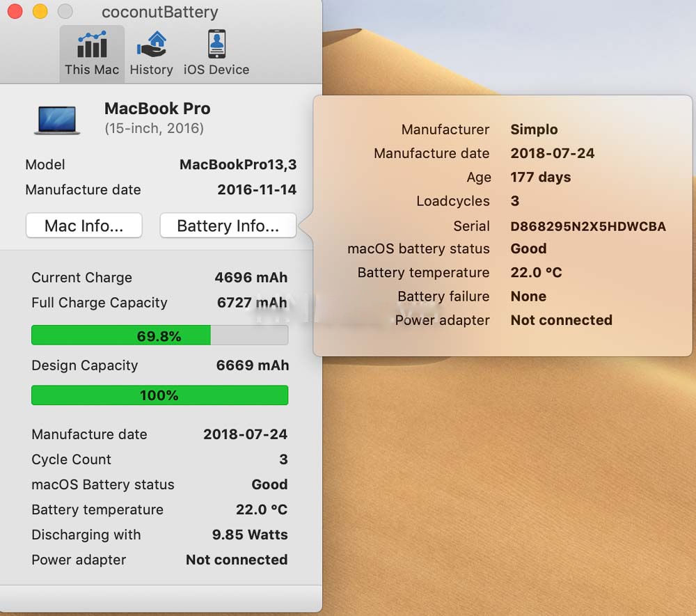Select the This Mac chart icon
The height and width of the screenshot is (616, 696).
pyautogui.click(x=92, y=45)
